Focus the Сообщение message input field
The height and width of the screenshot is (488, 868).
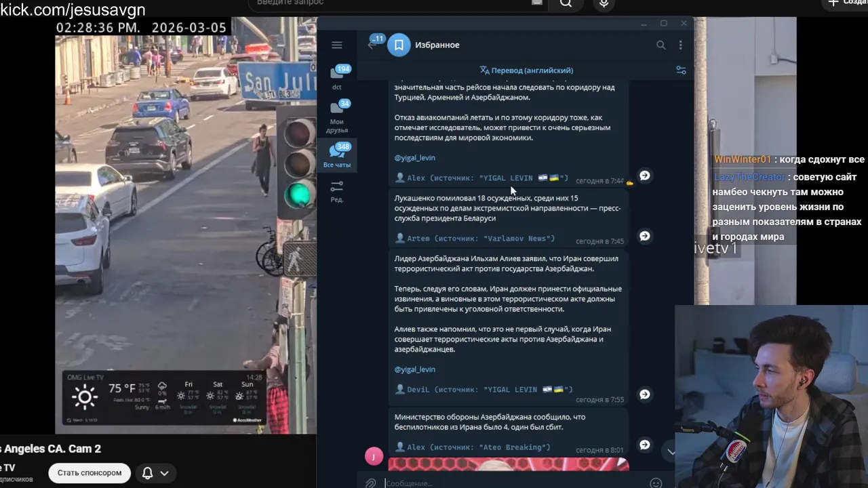[513, 483]
